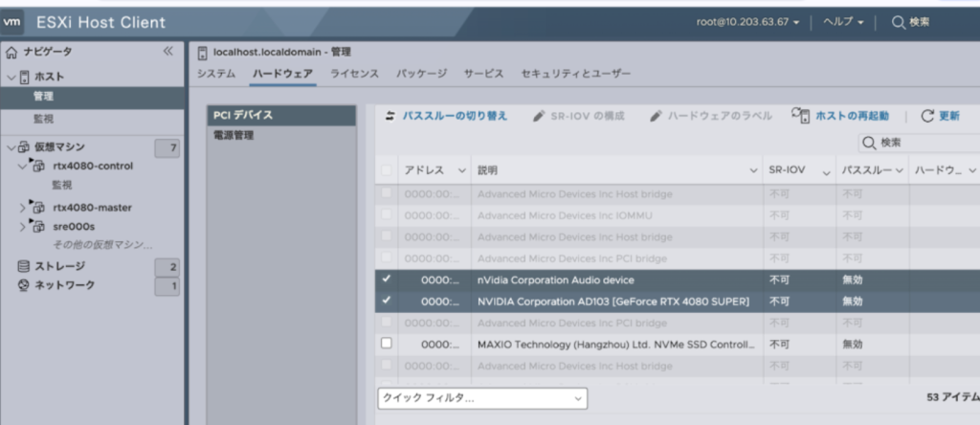Open the ヘルプ menu in header
Viewport: 980px width, 425px height.
(843, 22)
